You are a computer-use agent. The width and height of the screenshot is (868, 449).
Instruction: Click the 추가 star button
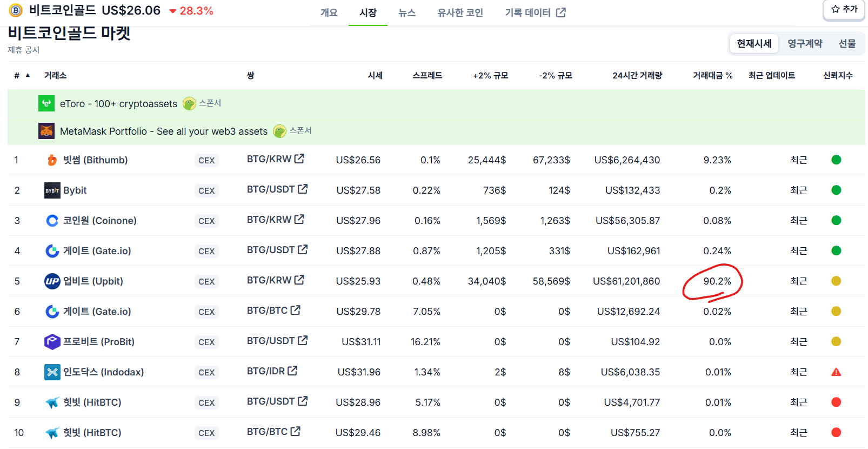click(x=844, y=9)
